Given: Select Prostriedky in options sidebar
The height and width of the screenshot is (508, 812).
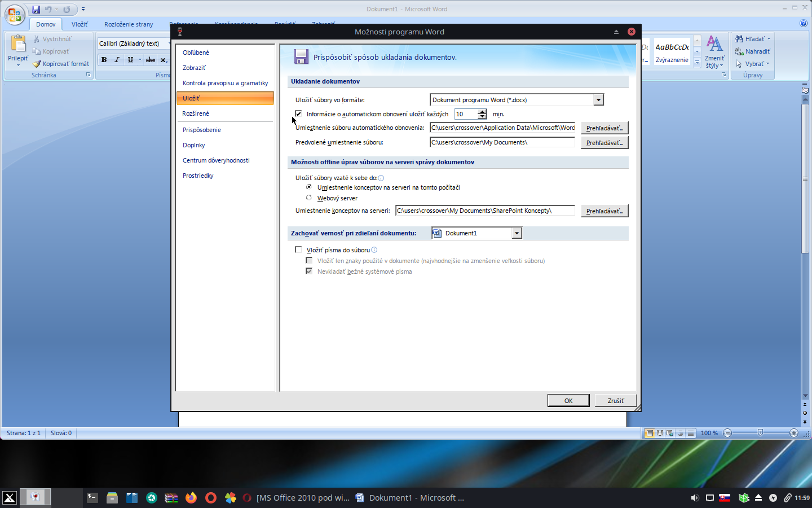Looking at the screenshot, I should [225, 176].
